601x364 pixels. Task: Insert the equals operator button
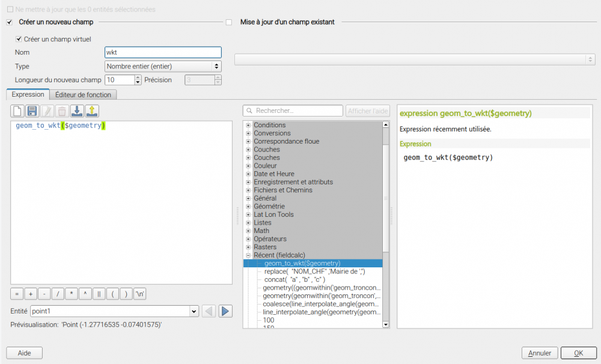point(17,294)
